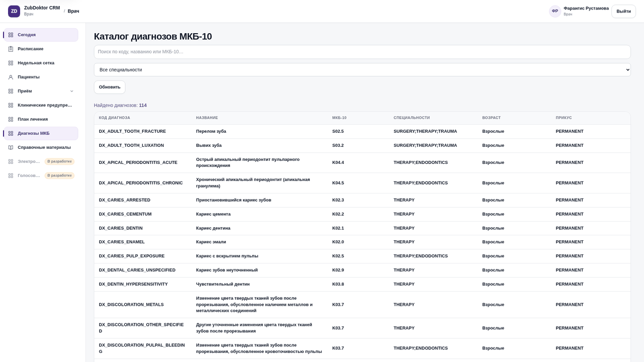Click the Недельная сетка icon
The width and height of the screenshot is (644, 362).
click(x=11, y=63)
